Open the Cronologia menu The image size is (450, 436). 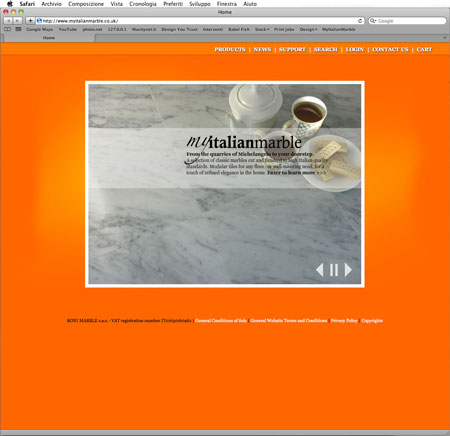143,4
